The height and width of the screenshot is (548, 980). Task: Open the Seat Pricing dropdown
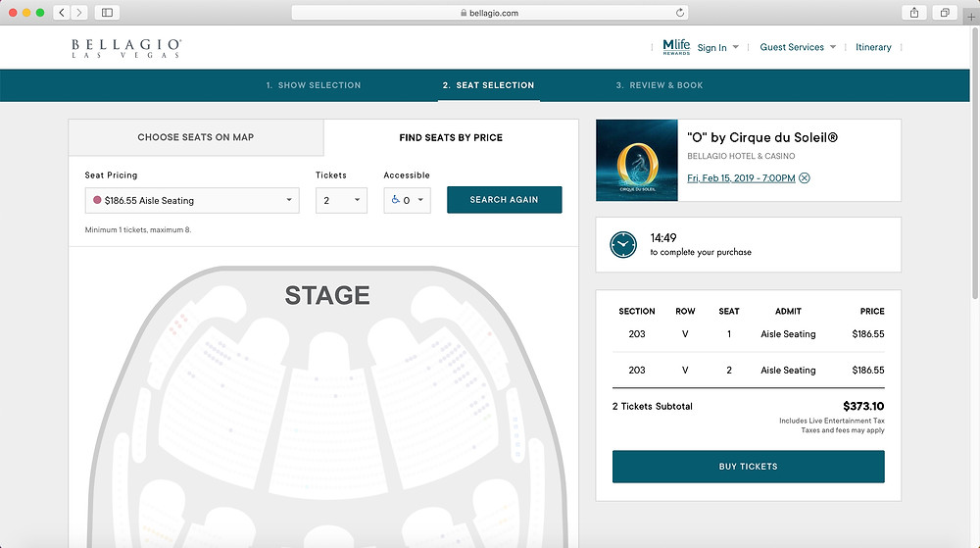coord(192,200)
